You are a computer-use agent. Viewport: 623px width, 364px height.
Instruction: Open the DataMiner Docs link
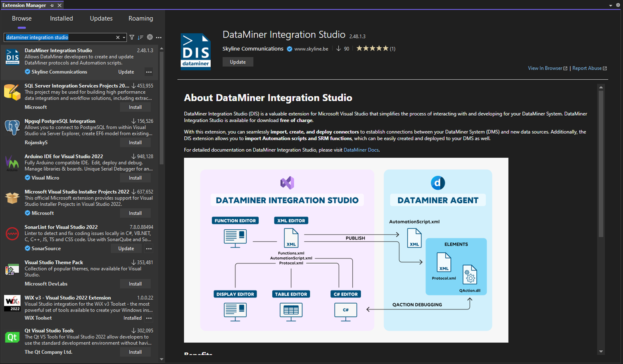(x=361, y=150)
